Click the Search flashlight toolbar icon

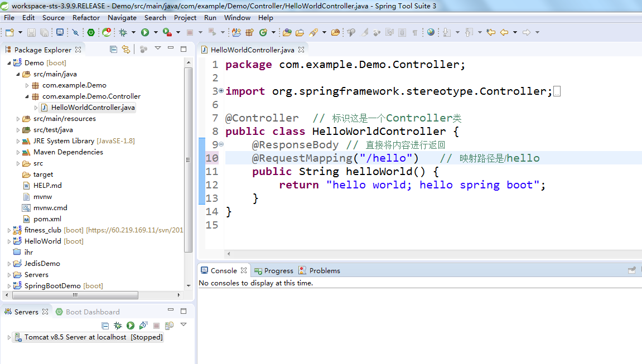[x=313, y=32]
